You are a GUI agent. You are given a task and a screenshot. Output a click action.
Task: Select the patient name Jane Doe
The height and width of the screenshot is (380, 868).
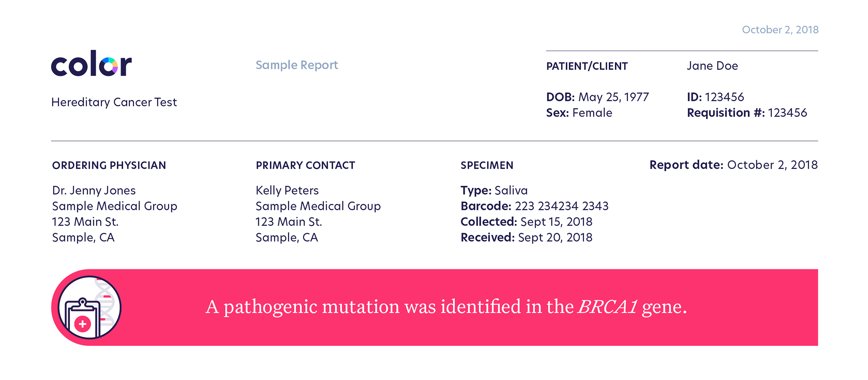[x=712, y=66]
